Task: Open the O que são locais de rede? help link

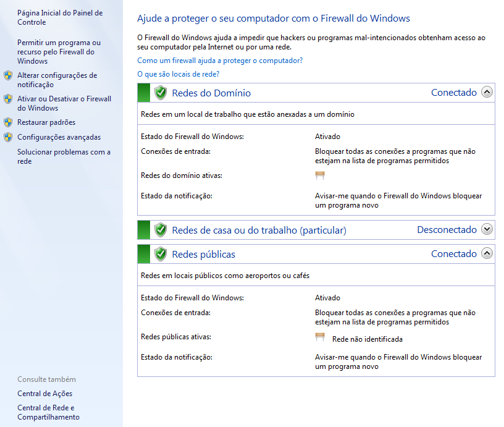Action: (178, 74)
